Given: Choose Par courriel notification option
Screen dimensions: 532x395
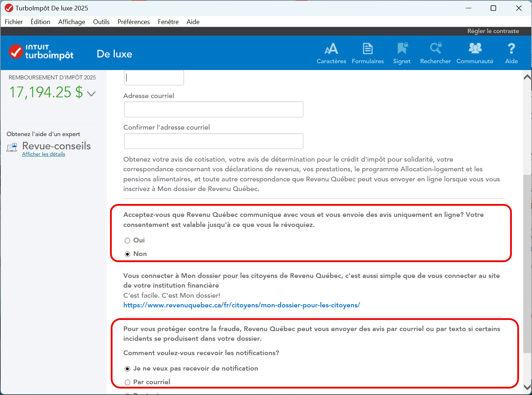Looking at the screenshot, I should coord(127,382).
